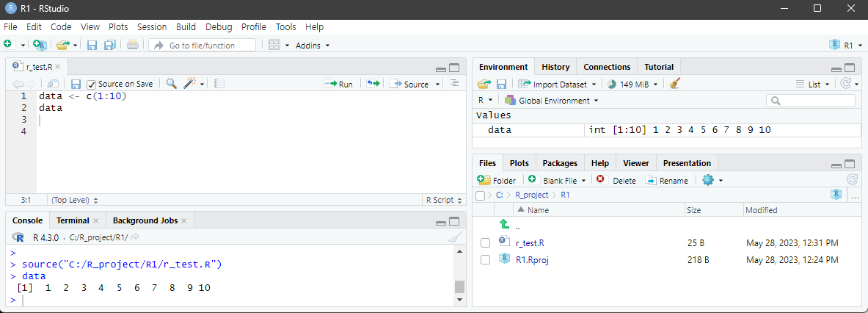Open the More gear dropdown in Files
Image resolution: width=868 pixels, height=313 pixels.
click(x=712, y=181)
